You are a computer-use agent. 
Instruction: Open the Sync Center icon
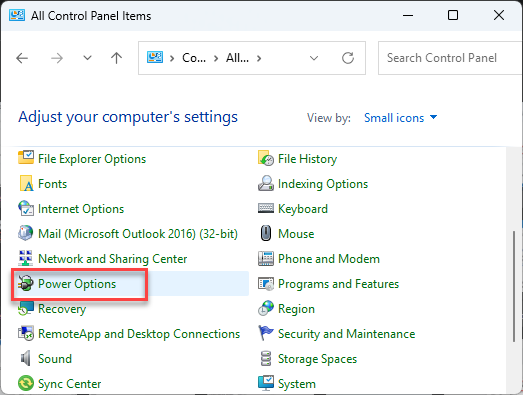tap(26, 383)
